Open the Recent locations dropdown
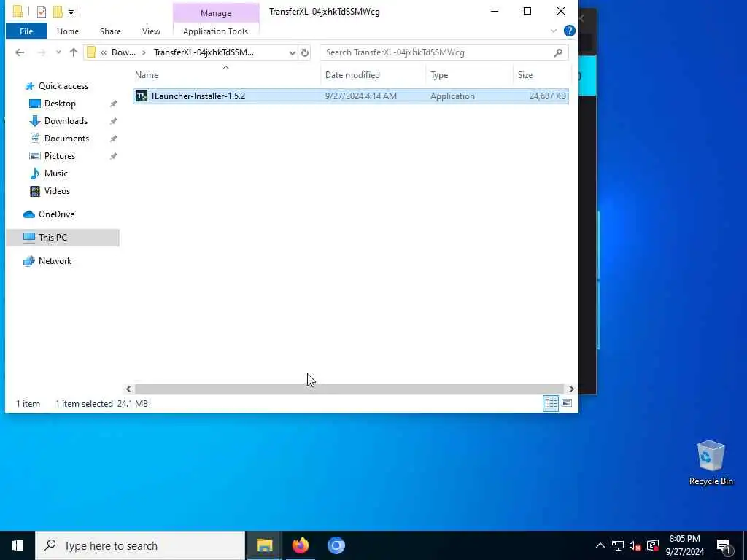This screenshot has height=560, width=747. tap(58, 52)
